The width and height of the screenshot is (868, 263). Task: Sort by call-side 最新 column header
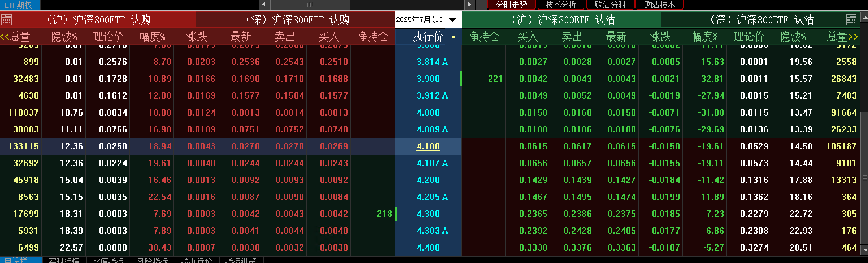point(240,37)
